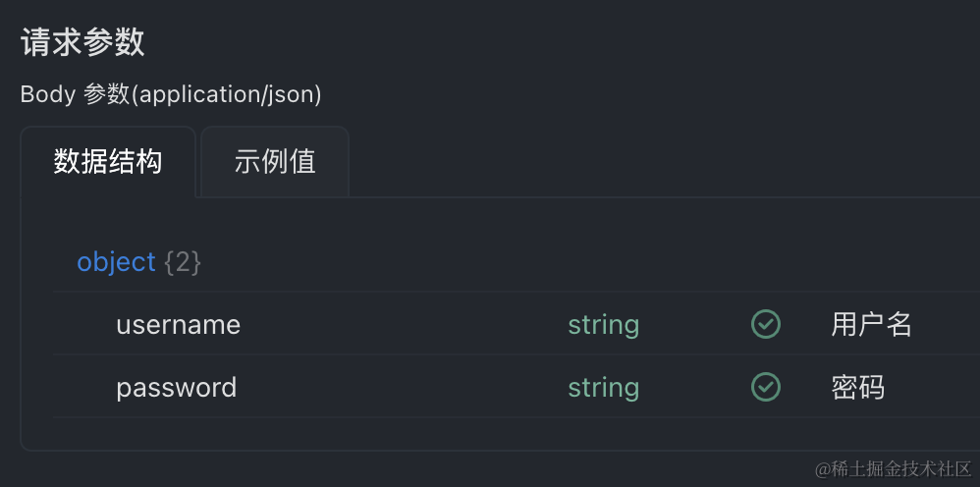
Task: Click the 稀土掘金技术社区 watermark
Action: point(892,469)
